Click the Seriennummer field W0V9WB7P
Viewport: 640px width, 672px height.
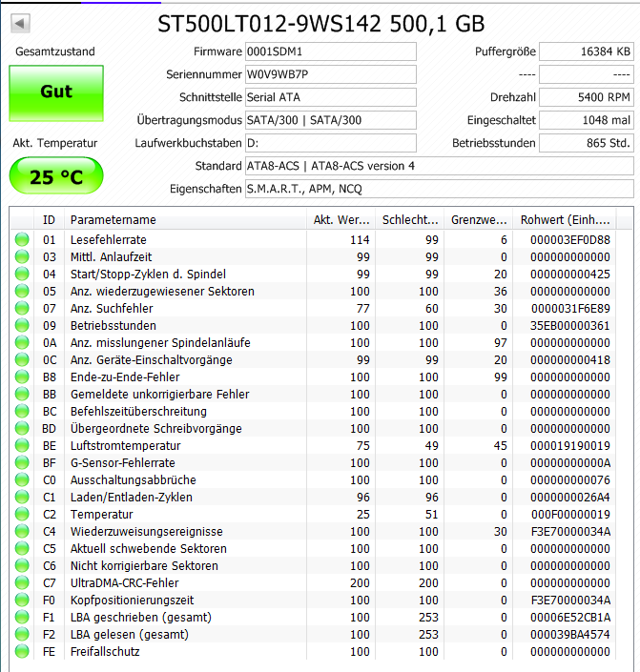(330, 74)
